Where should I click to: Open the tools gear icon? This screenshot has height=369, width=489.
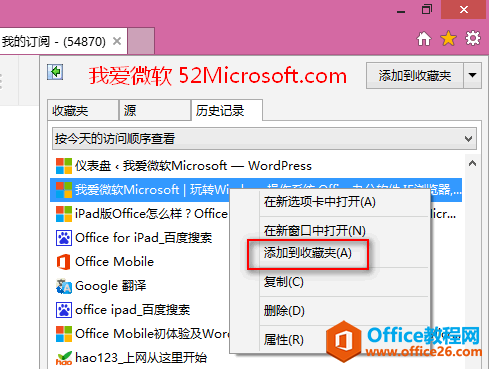473,38
